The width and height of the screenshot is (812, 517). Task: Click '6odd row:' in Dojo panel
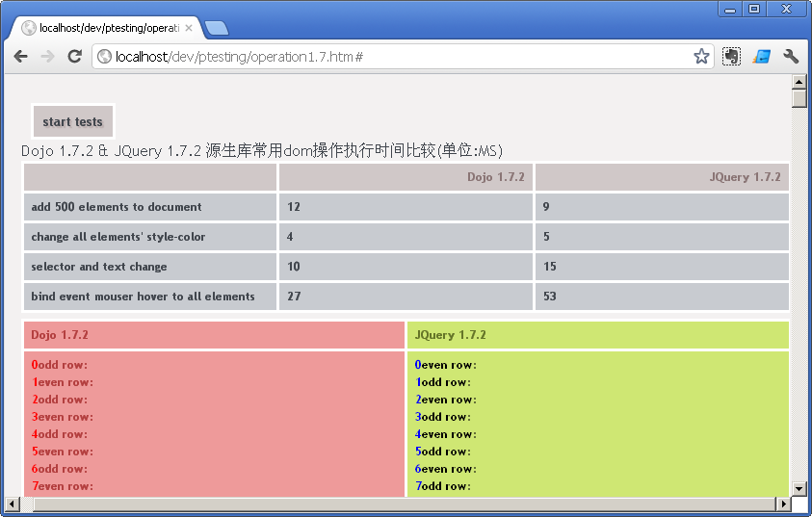tap(60, 469)
